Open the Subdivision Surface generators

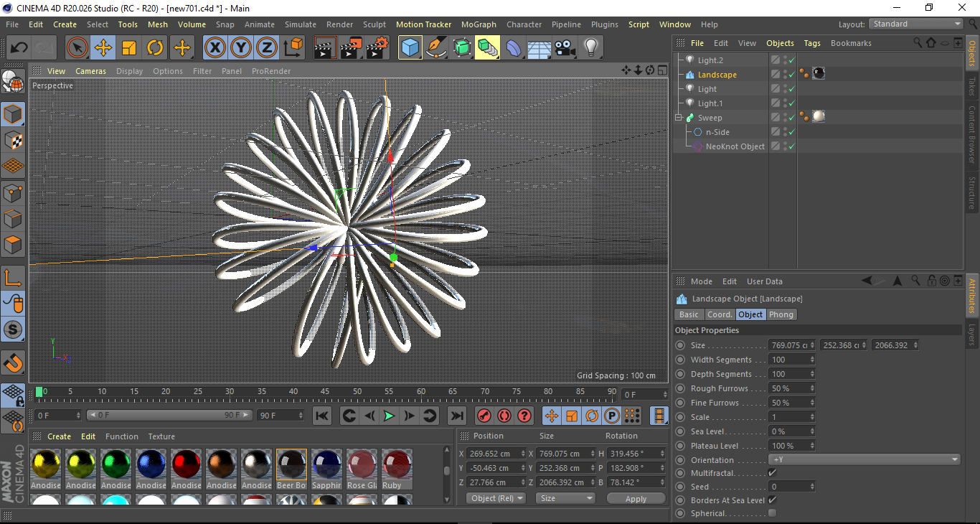point(462,48)
